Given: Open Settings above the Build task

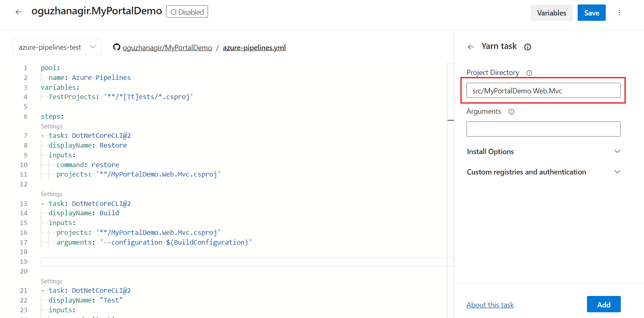Looking at the screenshot, I should point(52,194).
